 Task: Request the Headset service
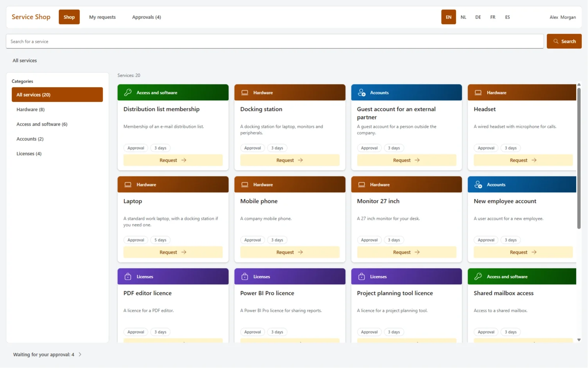coord(523,160)
